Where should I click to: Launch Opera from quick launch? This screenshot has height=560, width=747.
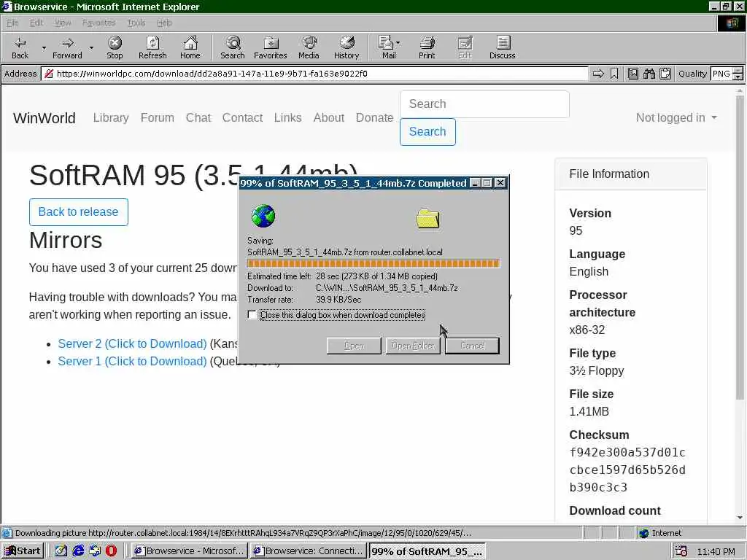point(111,551)
